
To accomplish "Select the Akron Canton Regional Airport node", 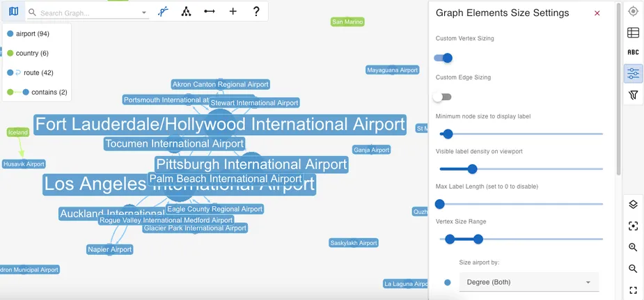I will (x=221, y=84).
